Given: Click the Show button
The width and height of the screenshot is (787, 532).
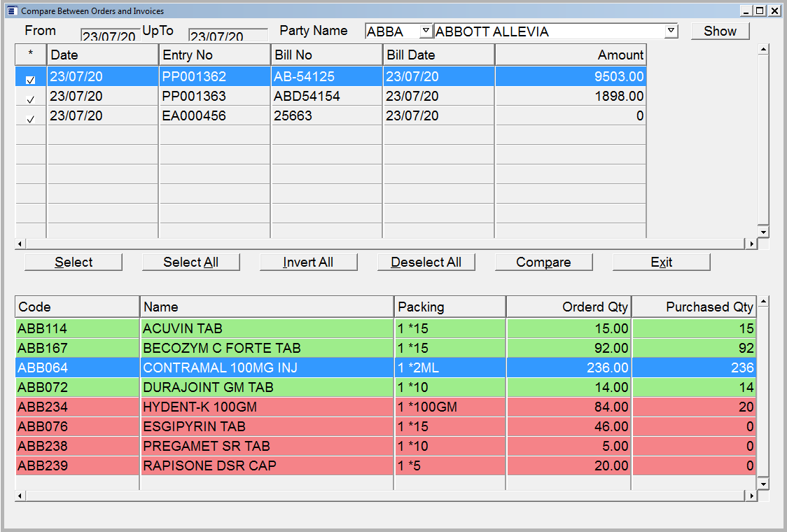Looking at the screenshot, I should point(720,31).
